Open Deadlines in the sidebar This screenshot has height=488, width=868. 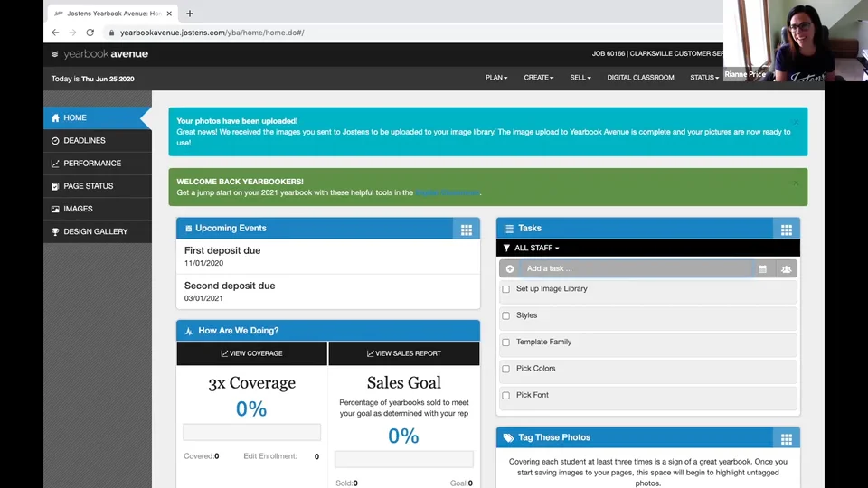98,141
